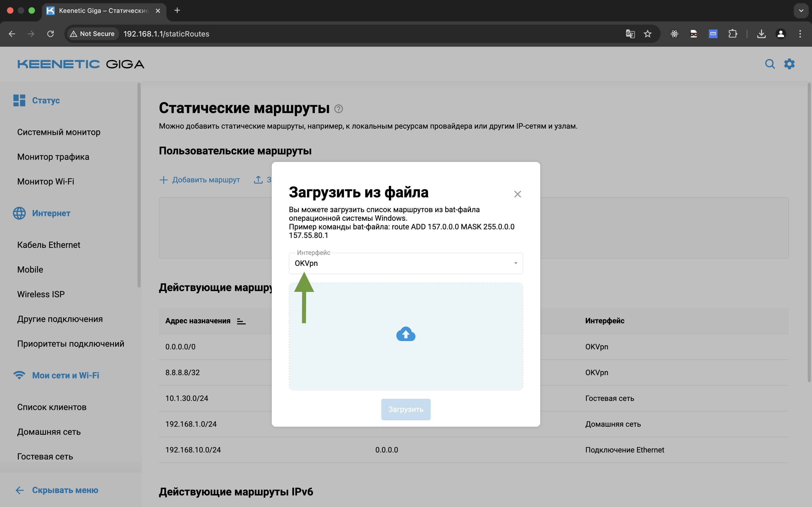Open browser downloads via the toolbar icon
812x507 pixels.
click(x=762, y=34)
